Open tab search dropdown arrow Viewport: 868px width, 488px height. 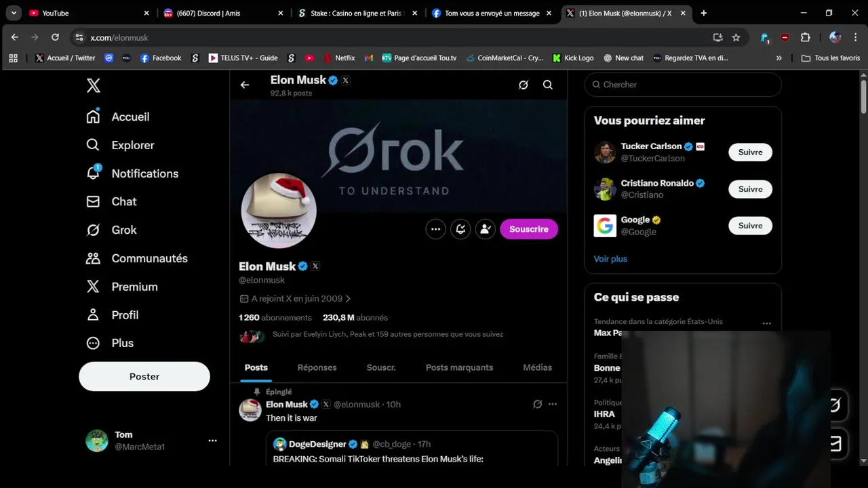click(14, 13)
